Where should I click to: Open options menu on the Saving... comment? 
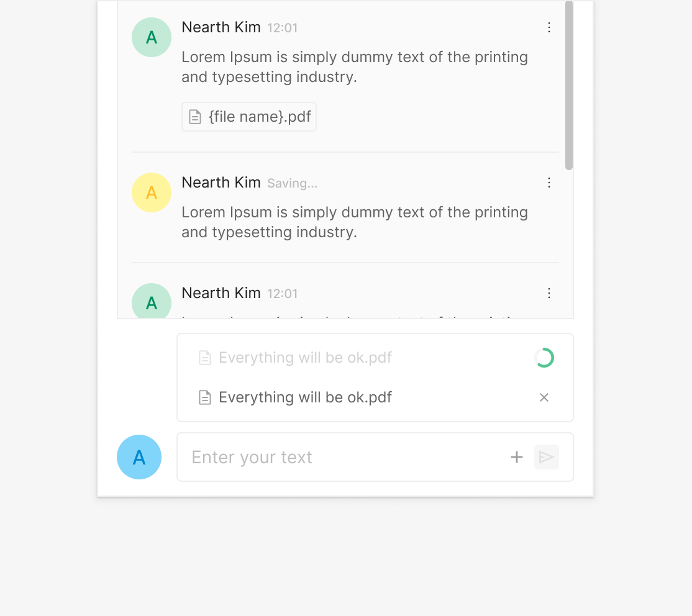coord(549,183)
